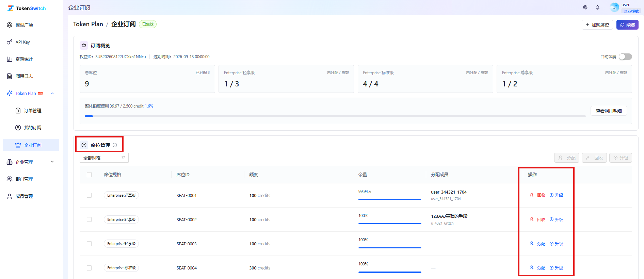
Task: Click the 加购席位 button
Action: pyautogui.click(x=597, y=25)
